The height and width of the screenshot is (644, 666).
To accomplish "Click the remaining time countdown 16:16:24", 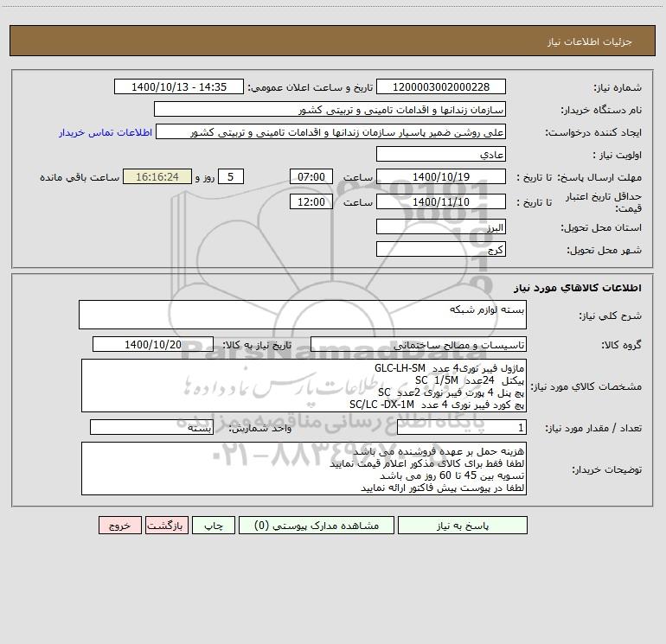I will 157,176.
